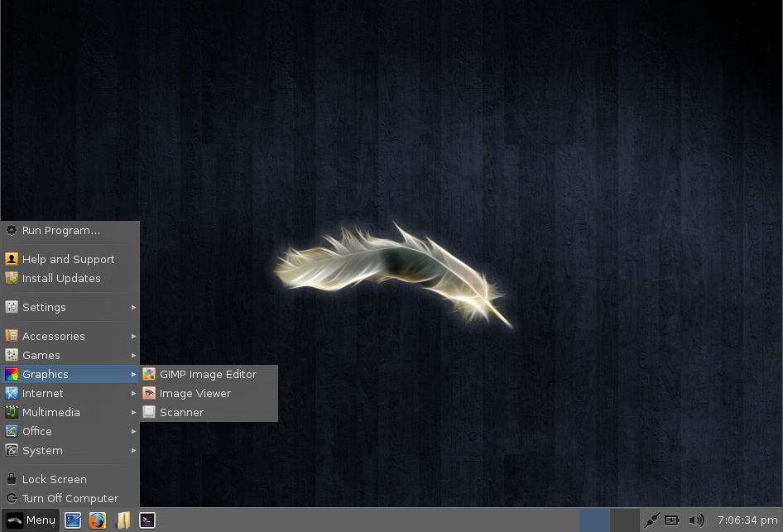Expand the System submenu
Image resolution: width=783 pixels, height=532 pixels.
[70, 451]
